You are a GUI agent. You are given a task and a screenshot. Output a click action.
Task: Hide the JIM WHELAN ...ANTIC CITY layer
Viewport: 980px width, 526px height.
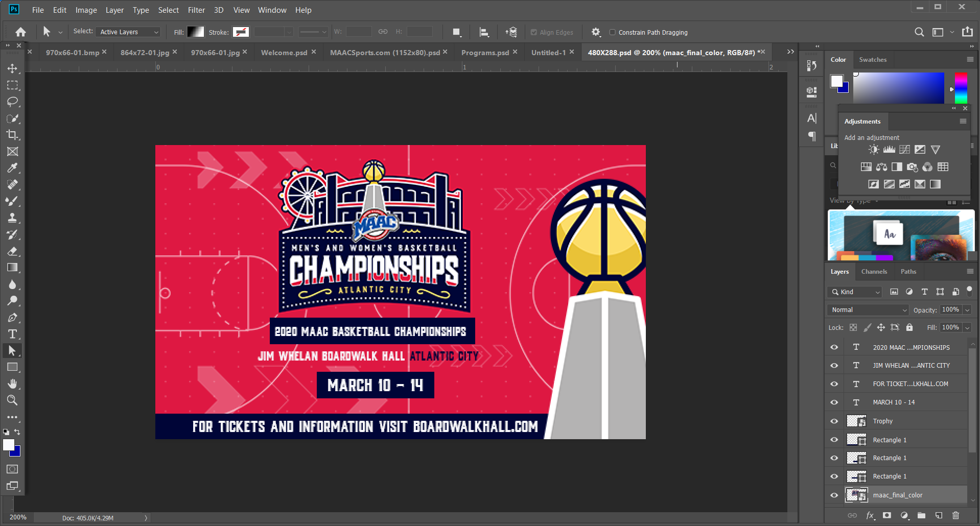(x=834, y=366)
